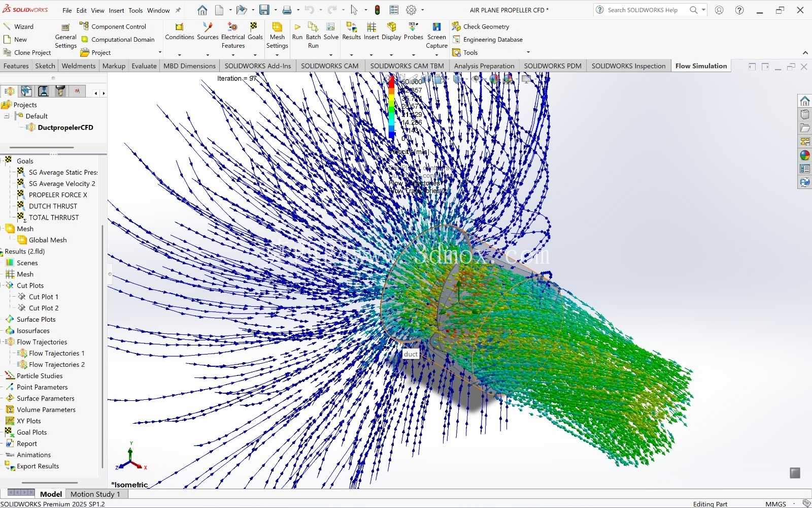Expand the Screen Capture dropdown arrow
Screen dimensions: 812x508
pyautogui.click(x=436, y=55)
